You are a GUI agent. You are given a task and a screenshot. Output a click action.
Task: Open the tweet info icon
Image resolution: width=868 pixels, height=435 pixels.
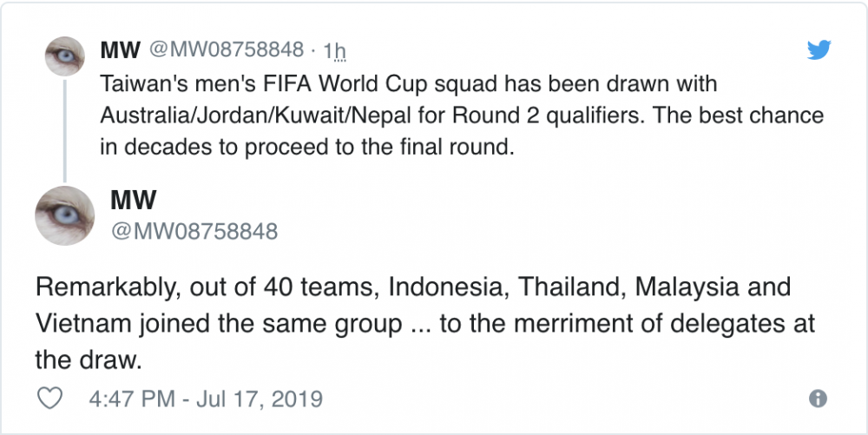click(x=817, y=399)
